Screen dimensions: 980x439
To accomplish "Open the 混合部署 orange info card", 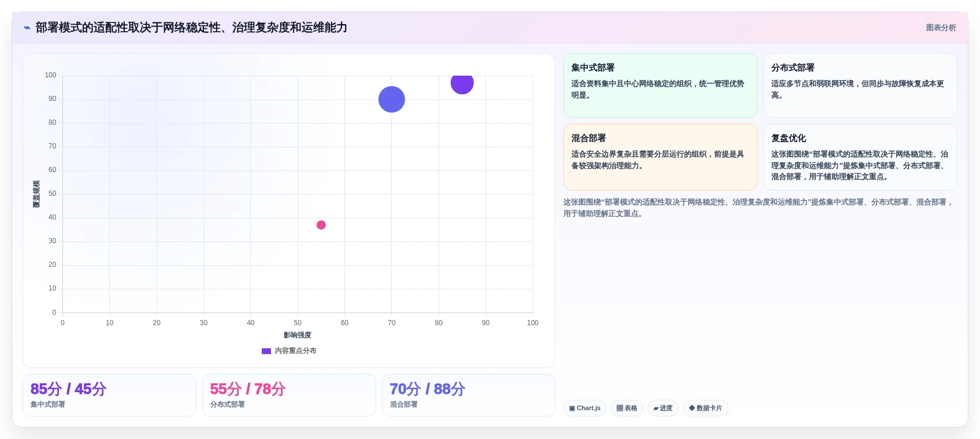I will point(660,157).
